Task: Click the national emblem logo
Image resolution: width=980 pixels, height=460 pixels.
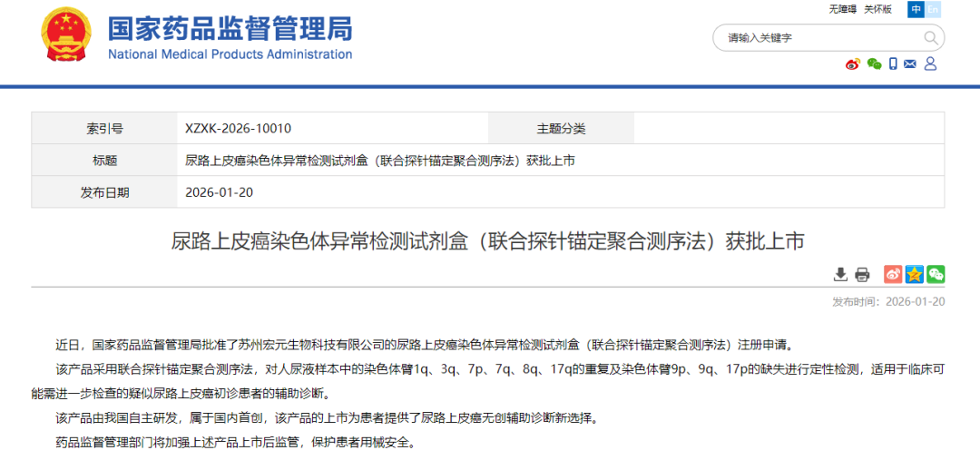Action: click(x=65, y=35)
